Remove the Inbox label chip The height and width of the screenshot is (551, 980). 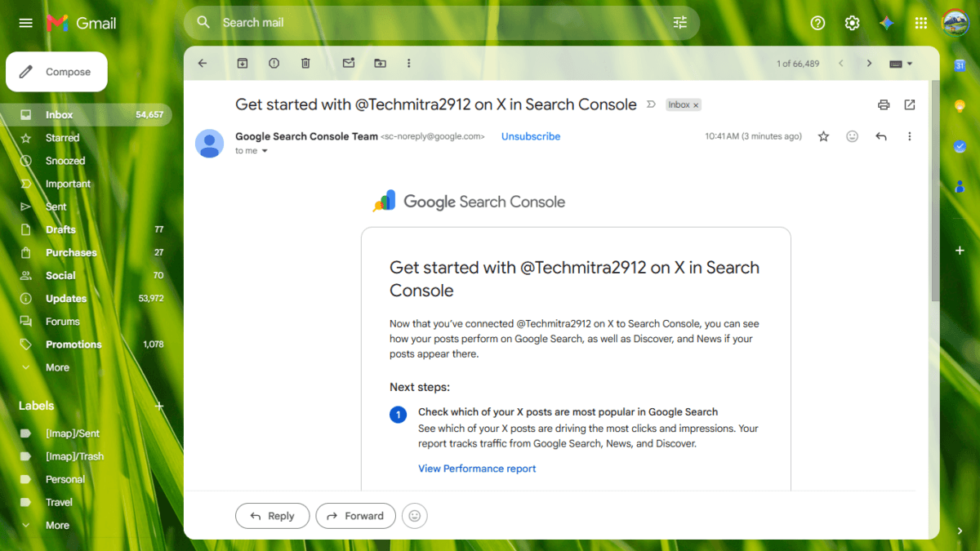[x=696, y=105]
